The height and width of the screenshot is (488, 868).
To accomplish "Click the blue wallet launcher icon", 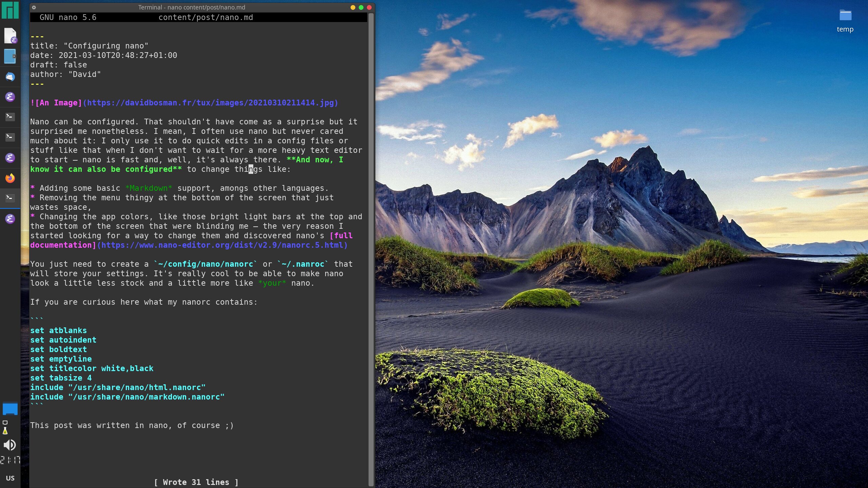I will pyautogui.click(x=10, y=56).
